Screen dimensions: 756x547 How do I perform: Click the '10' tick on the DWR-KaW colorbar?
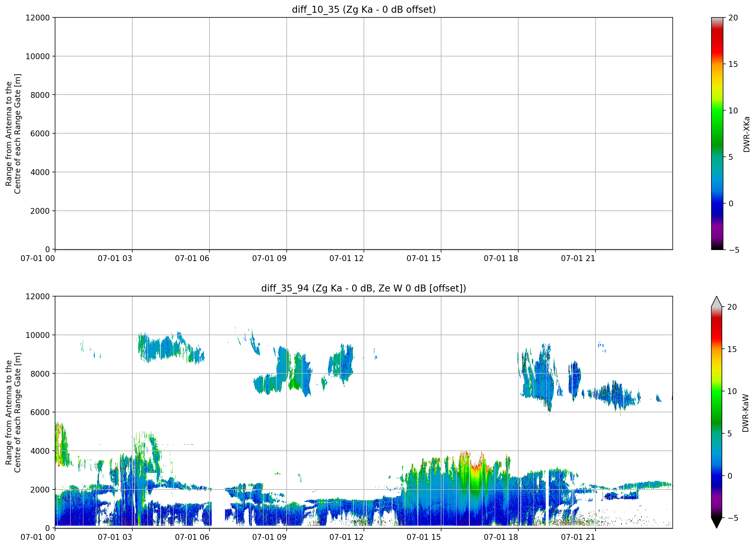(732, 391)
